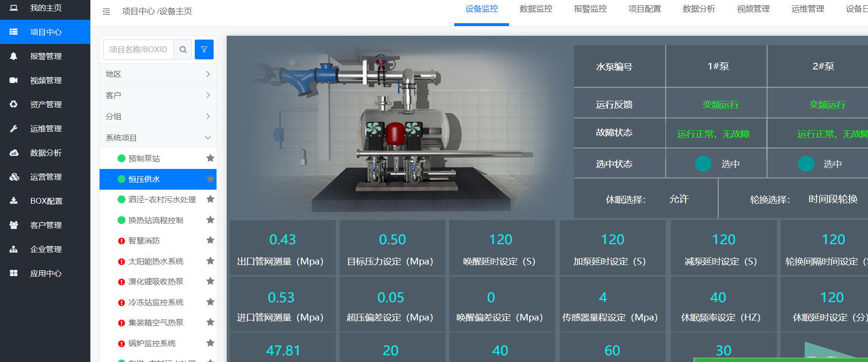868x362 pixels.
Task: Click the BOX配置 download icon
Action: coord(14,201)
